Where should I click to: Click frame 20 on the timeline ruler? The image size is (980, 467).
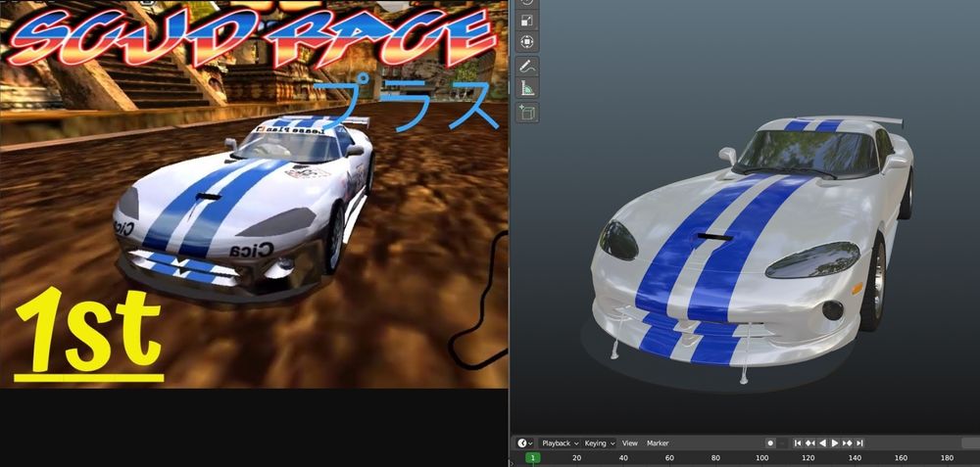click(577, 458)
